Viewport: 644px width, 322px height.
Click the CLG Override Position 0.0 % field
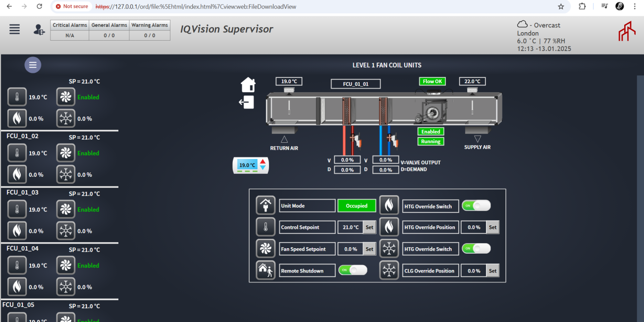pyautogui.click(x=474, y=271)
